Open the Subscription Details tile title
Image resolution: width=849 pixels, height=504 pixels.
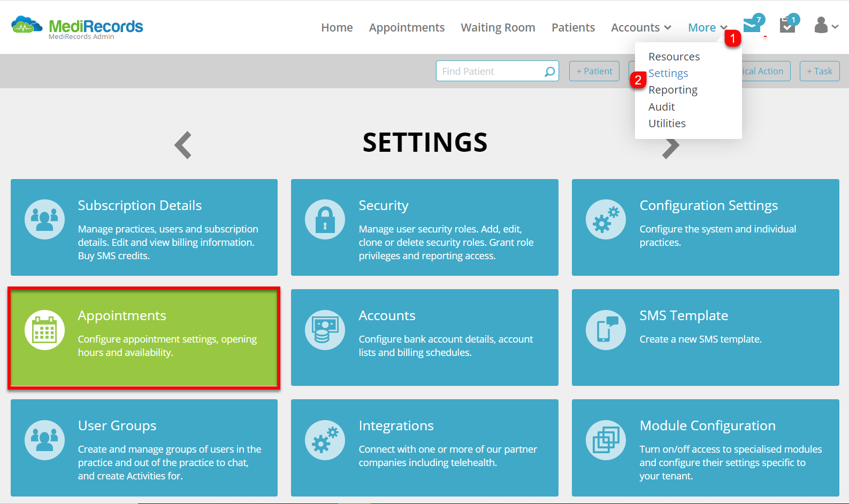pos(140,205)
